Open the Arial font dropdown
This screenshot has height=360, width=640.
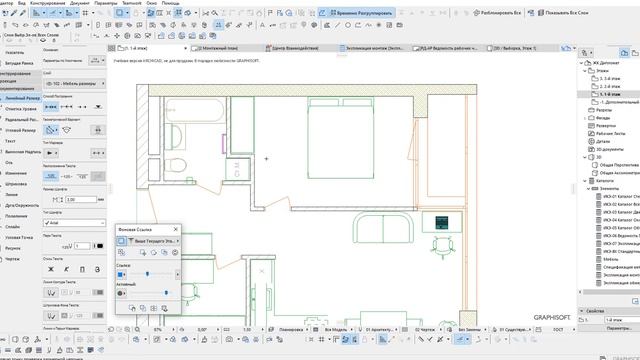[x=74, y=223]
